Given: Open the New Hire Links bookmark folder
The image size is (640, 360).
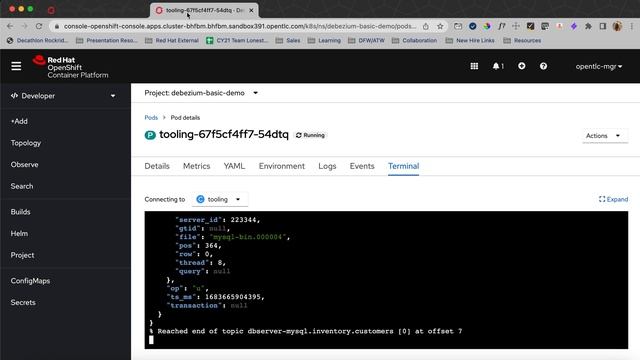Looking at the screenshot, I should point(470,40).
